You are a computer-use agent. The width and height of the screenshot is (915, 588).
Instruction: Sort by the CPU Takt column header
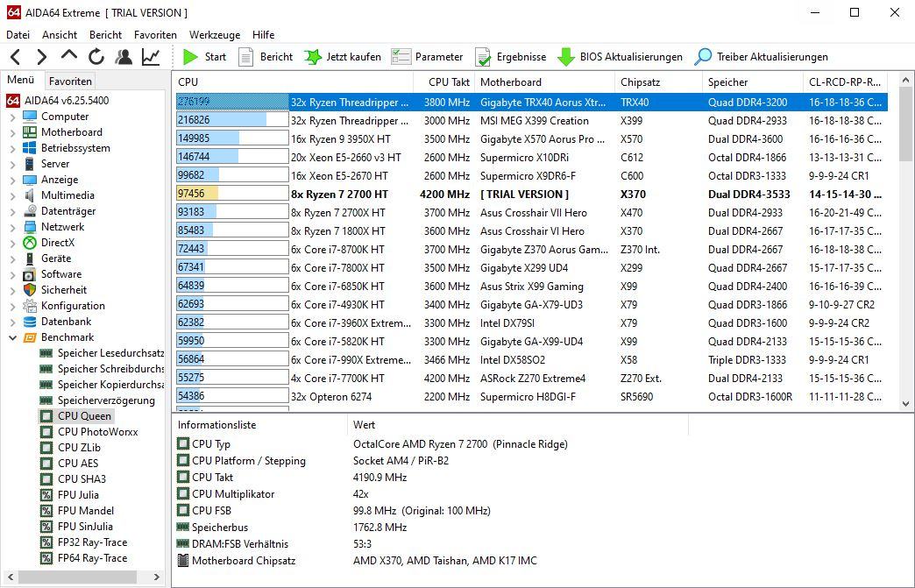(x=444, y=82)
